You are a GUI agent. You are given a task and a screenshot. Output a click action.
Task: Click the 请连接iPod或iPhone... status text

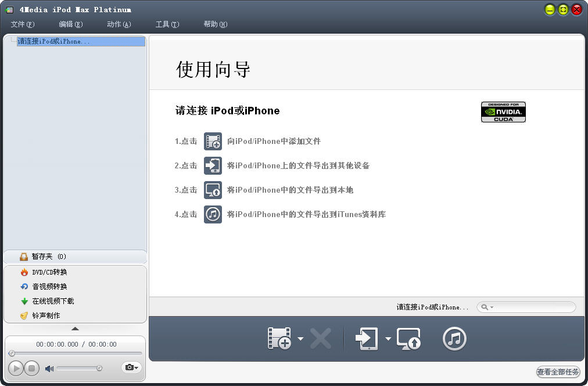tap(432, 307)
